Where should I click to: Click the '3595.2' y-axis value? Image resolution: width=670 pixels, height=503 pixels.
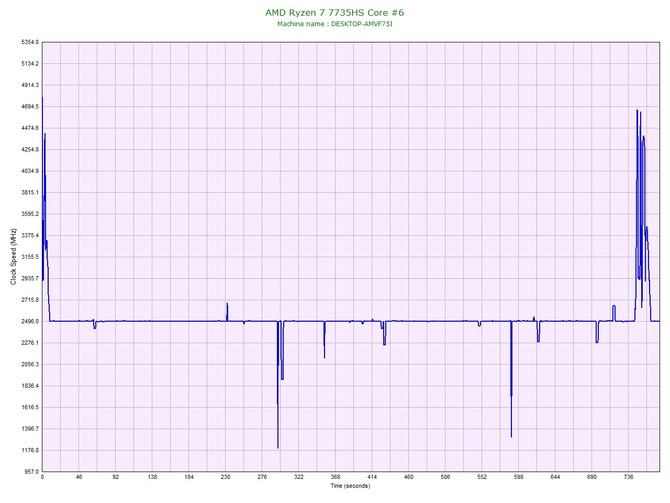click(30, 214)
